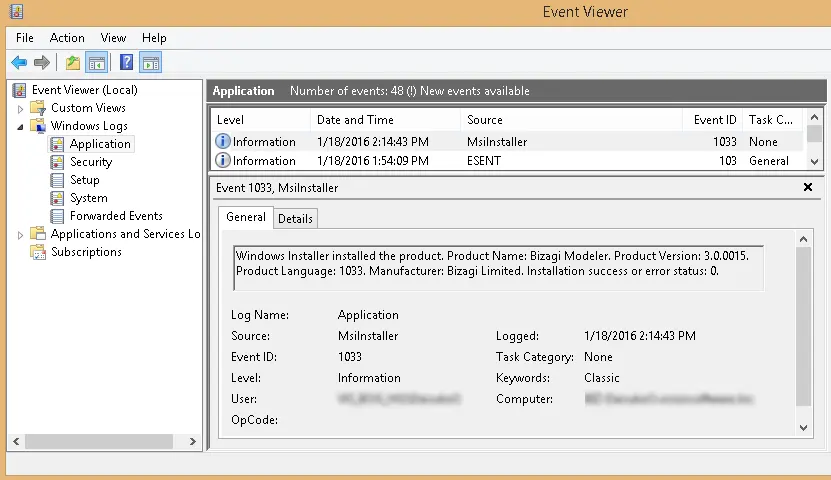Switch to the Details tab
Image resolution: width=831 pixels, height=480 pixels.
(x=295, y=219)
